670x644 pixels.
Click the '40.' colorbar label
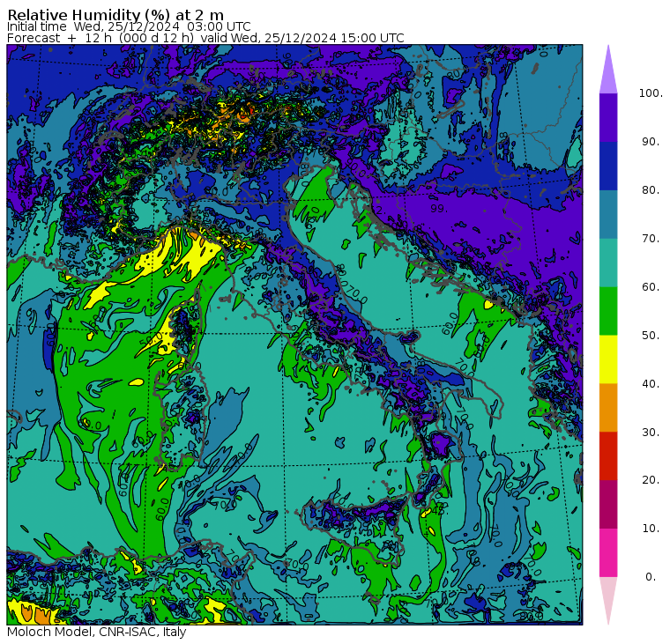(x=651, y=383)
